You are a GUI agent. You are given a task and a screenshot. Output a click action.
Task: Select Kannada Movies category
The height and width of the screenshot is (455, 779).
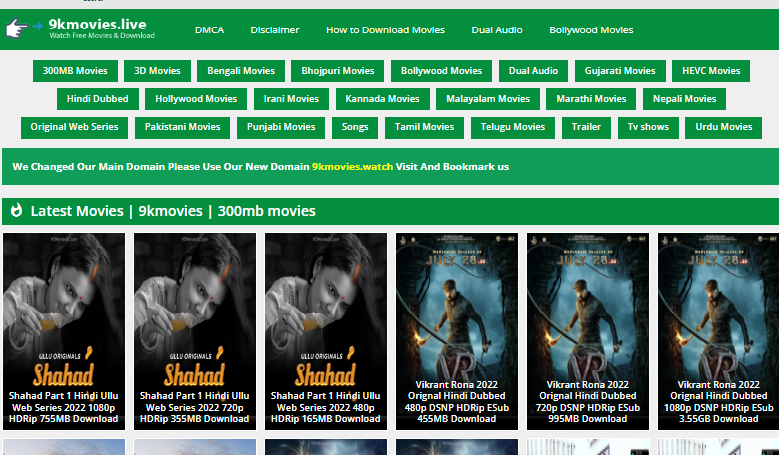383,99
